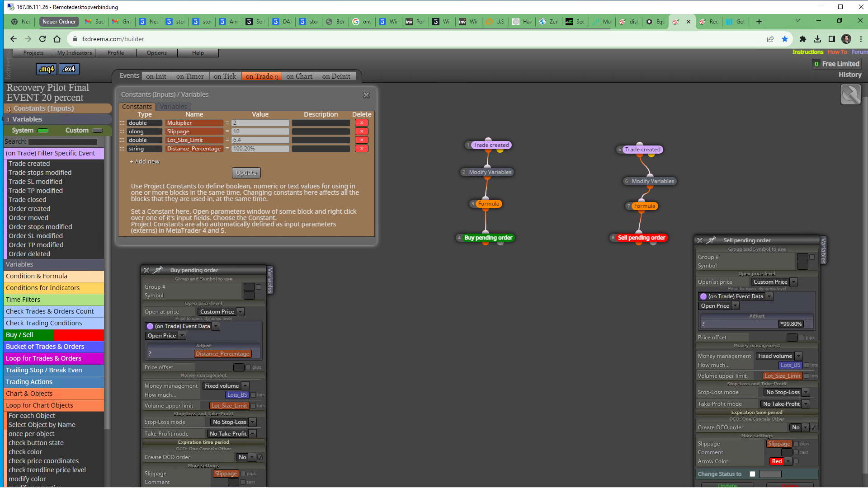Grab the drag handle of Multiplier row
The height and width of the screenshot is (488, 868).
(122, 123)
